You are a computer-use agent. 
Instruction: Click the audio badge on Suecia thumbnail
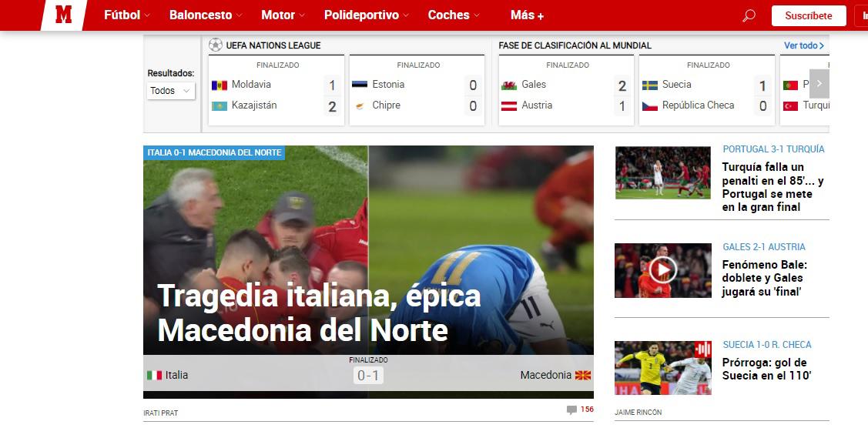coord(703,349)
